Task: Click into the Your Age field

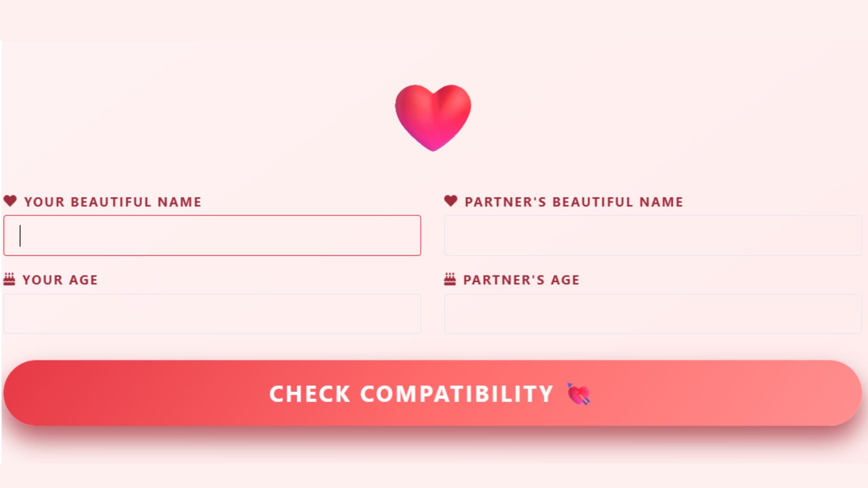Action: (x=212, y=314)
